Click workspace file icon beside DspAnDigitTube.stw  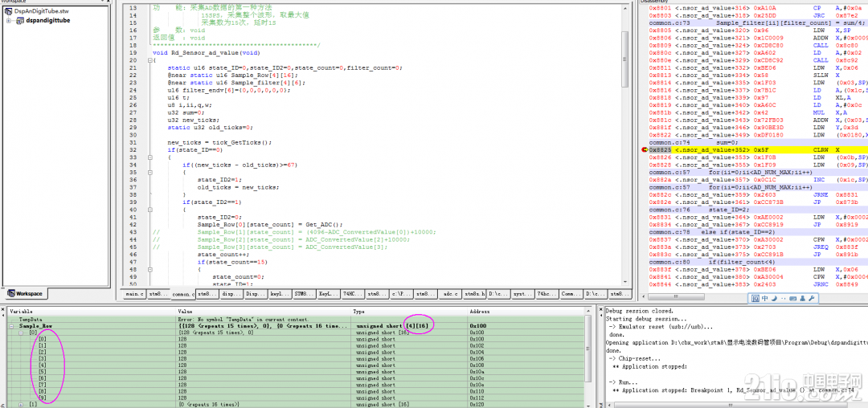pos(9,11)
